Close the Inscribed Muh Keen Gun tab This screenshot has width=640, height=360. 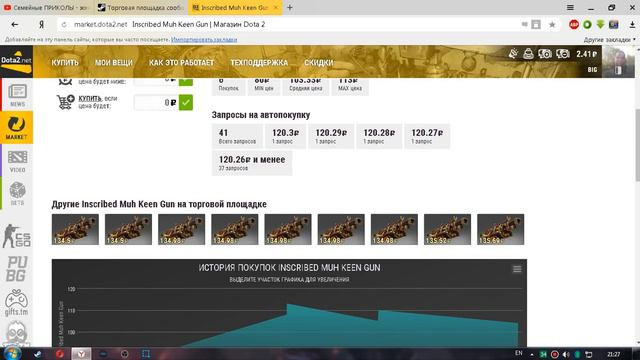276,7
